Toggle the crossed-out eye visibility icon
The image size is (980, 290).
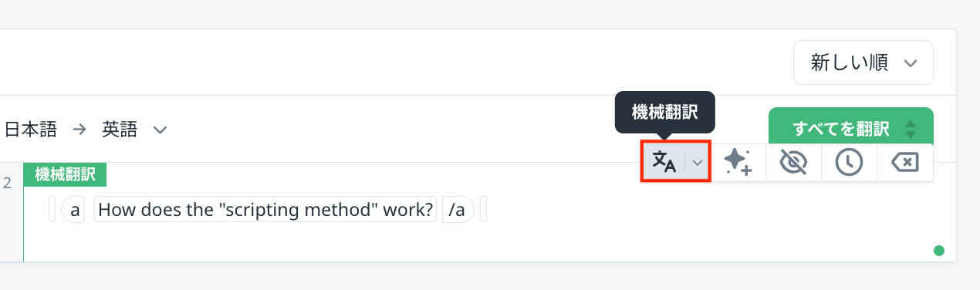793,162
